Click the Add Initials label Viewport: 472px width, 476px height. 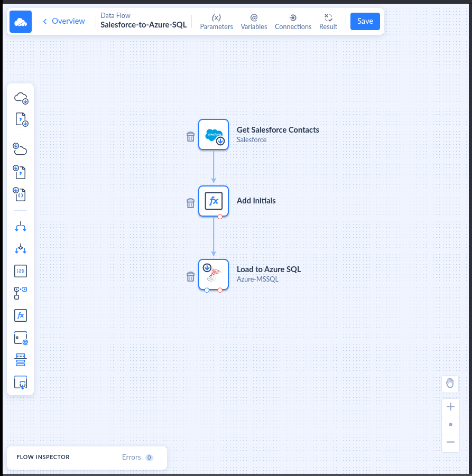point(256,201)
